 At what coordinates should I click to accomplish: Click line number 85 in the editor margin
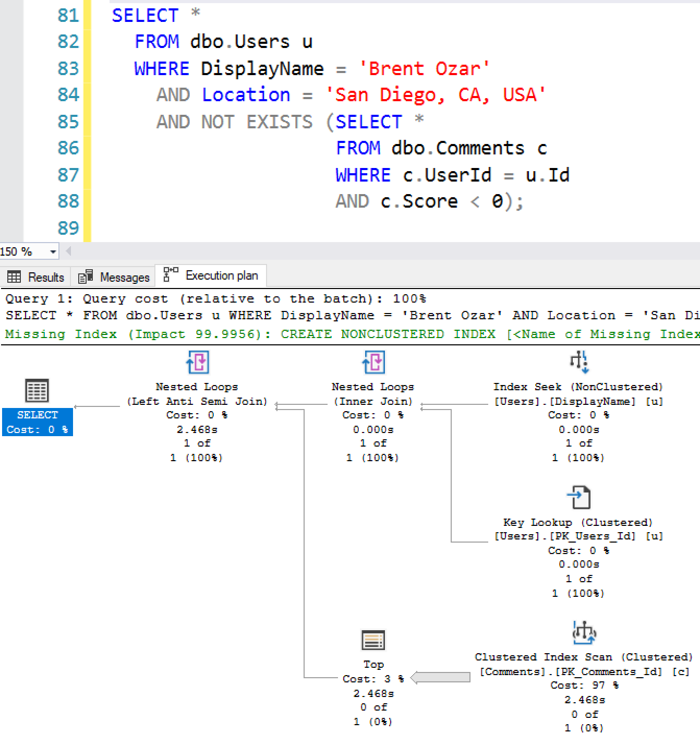68,122
